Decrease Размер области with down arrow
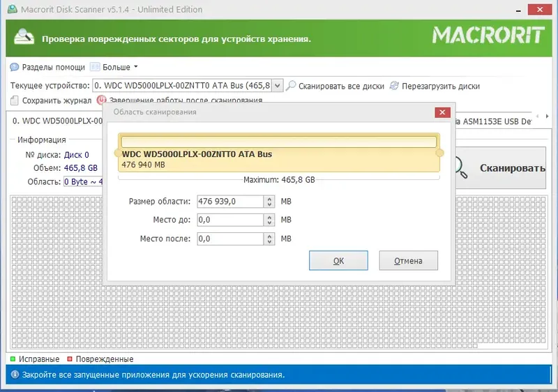 [269, 204]
